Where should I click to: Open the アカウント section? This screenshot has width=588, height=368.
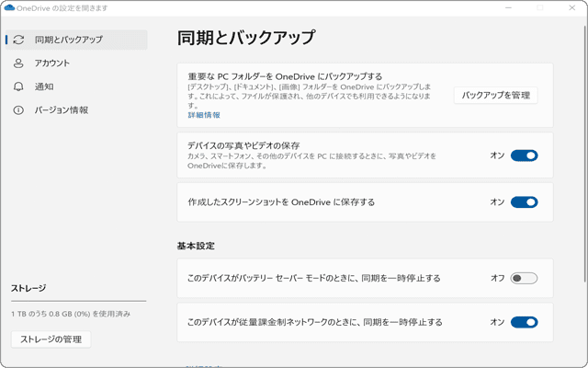point(76,63)
